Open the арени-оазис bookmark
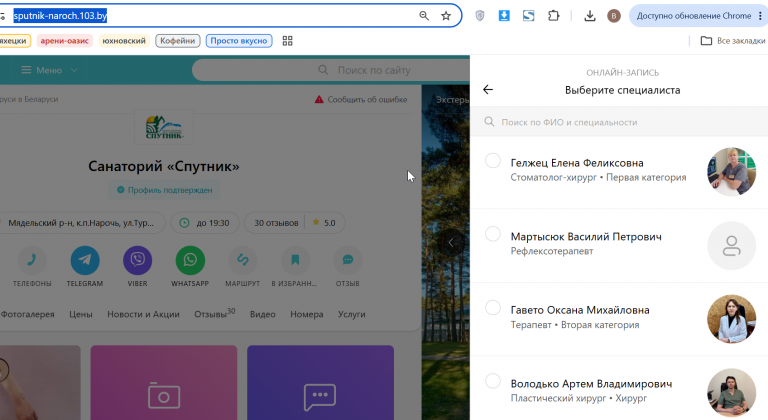The height and width of the screenshot is (420, 768). [x=65, y=41]
